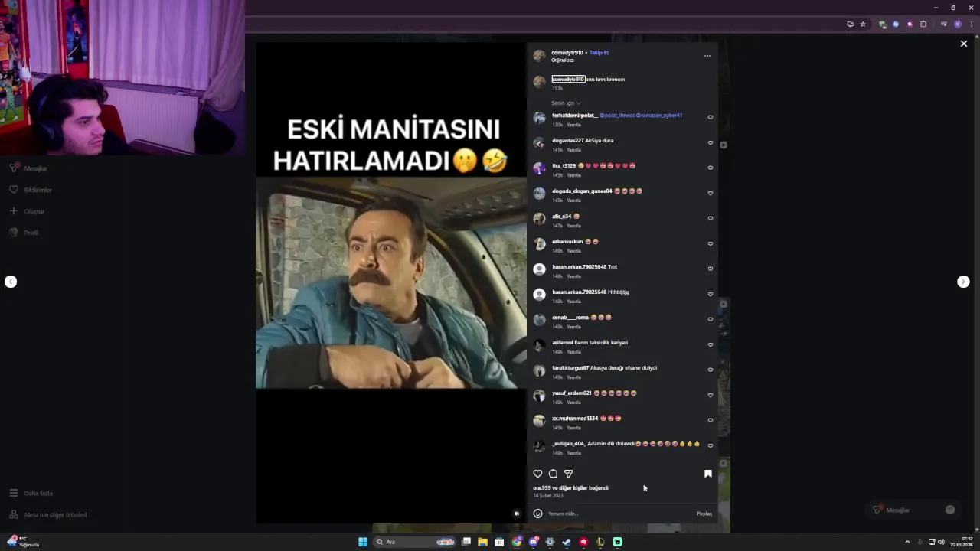Open Windows Start menu
The image size is (980, 551).
[363, 542]
